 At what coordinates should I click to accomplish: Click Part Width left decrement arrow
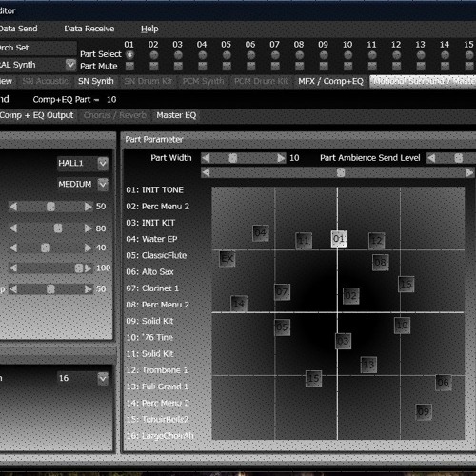click(x=206, y=158)
